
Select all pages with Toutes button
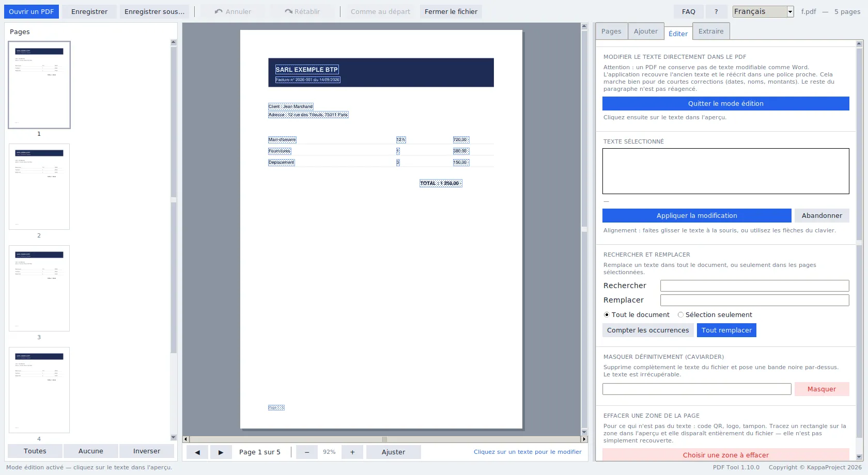tap(35, 451)
